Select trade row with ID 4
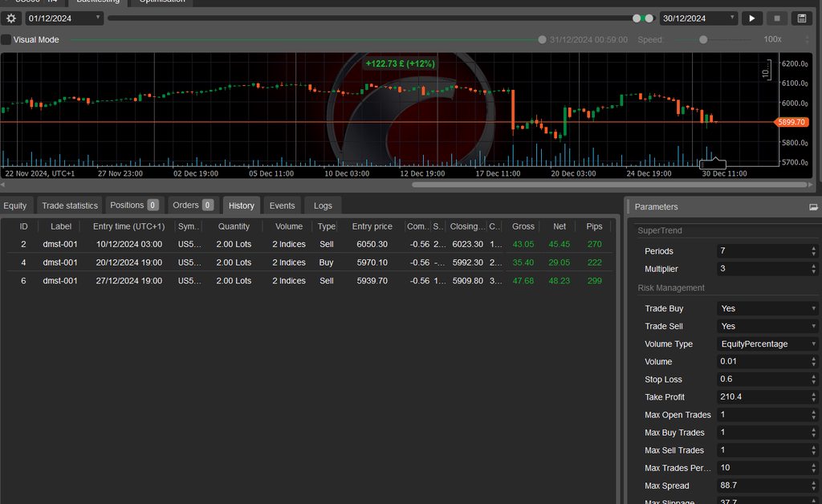The height and width of the screenshot is (504, 822). [x=309, y=262]
